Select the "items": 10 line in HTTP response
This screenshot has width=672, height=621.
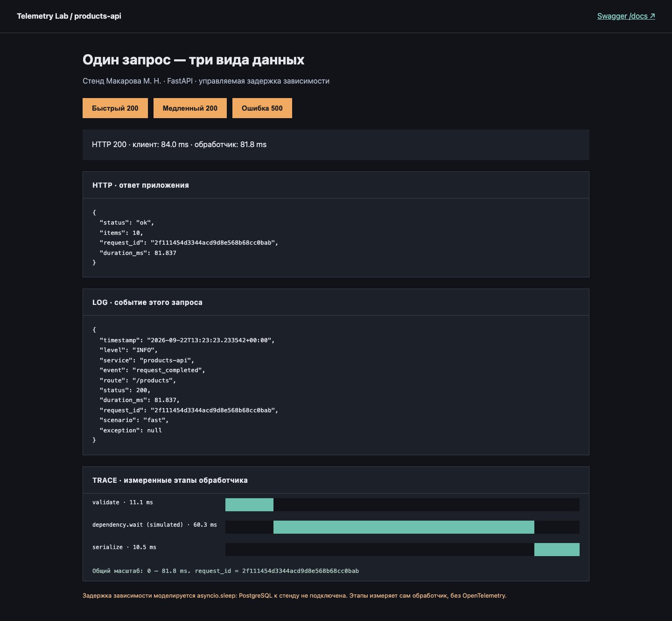pos(121,233)
